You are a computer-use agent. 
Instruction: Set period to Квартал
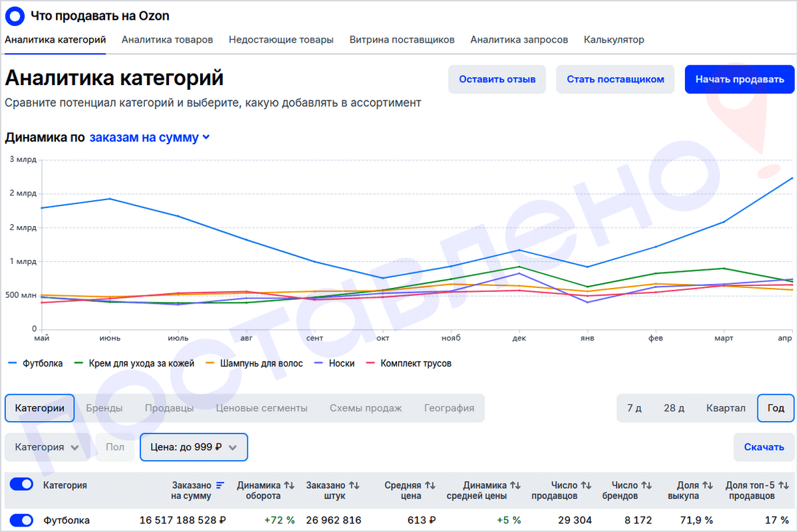pyautogui.click(x=726, y=408)
